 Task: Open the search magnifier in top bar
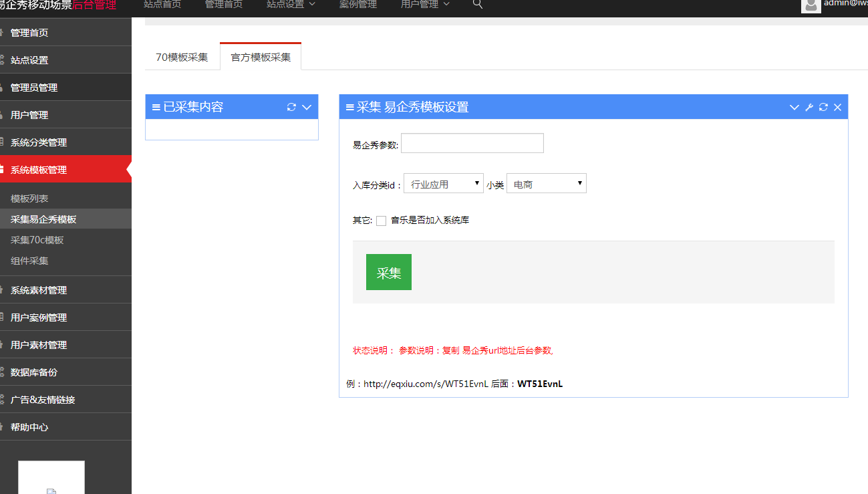click(x=477, y=5)
